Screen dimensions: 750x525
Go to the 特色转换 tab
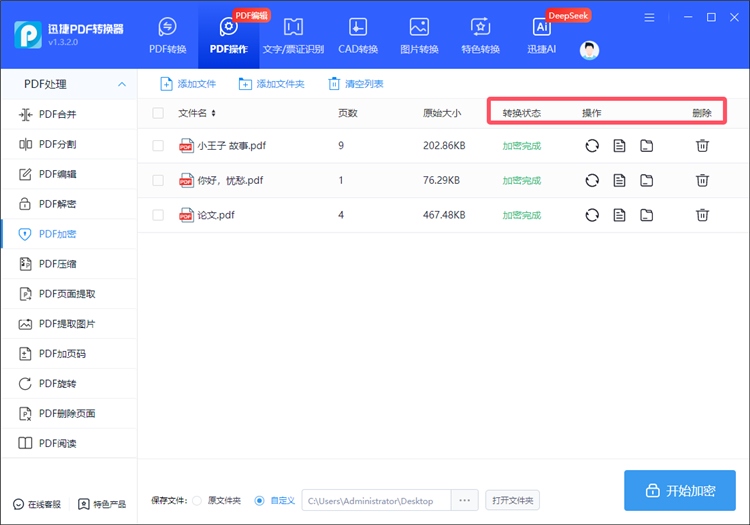pyautogui.click(x=480, y=35)
